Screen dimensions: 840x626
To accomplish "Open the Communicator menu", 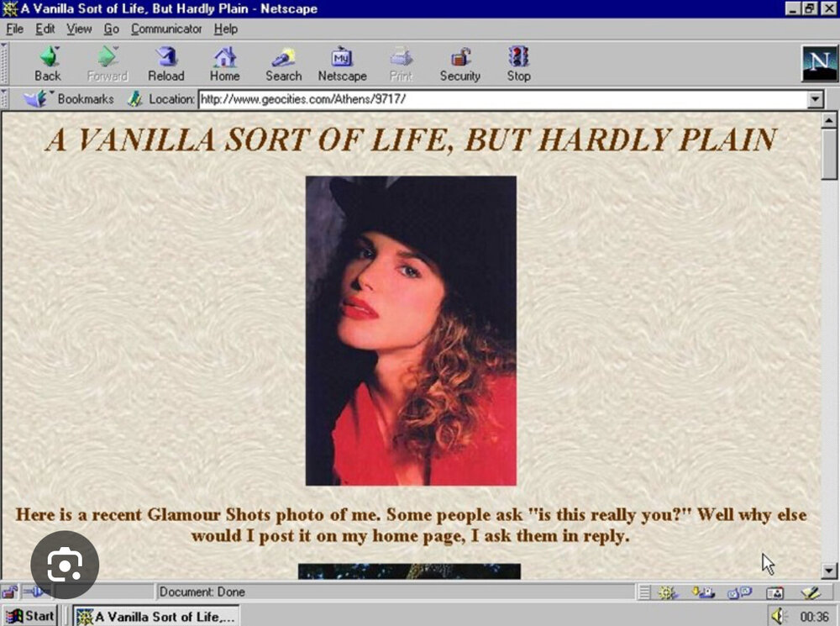I will (166, 29).
